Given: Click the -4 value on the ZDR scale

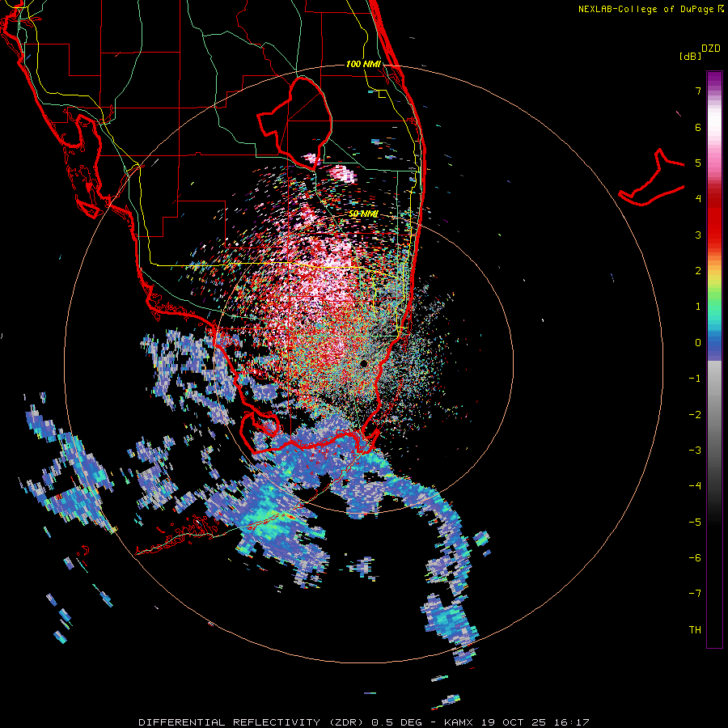Looking at the screenshot, I should 695,486.
